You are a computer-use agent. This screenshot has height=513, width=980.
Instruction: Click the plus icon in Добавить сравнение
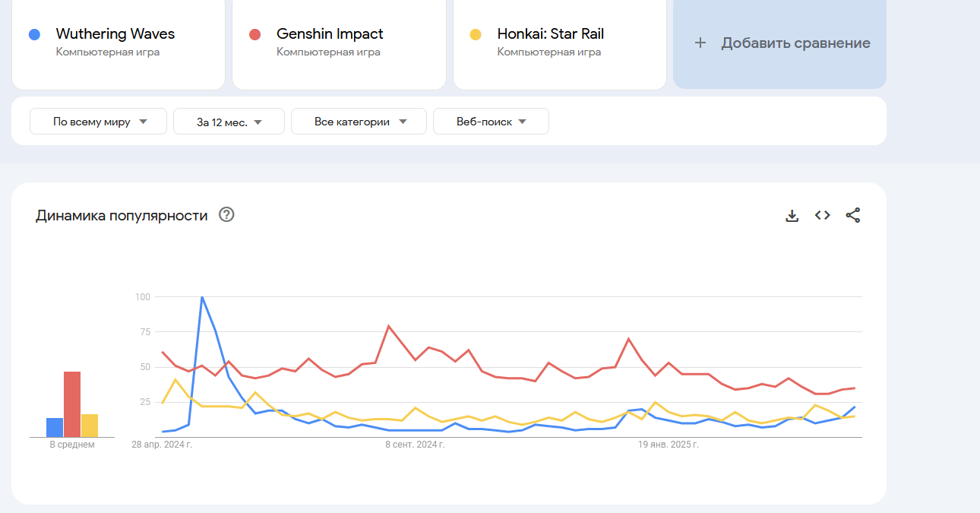[700, 43]
